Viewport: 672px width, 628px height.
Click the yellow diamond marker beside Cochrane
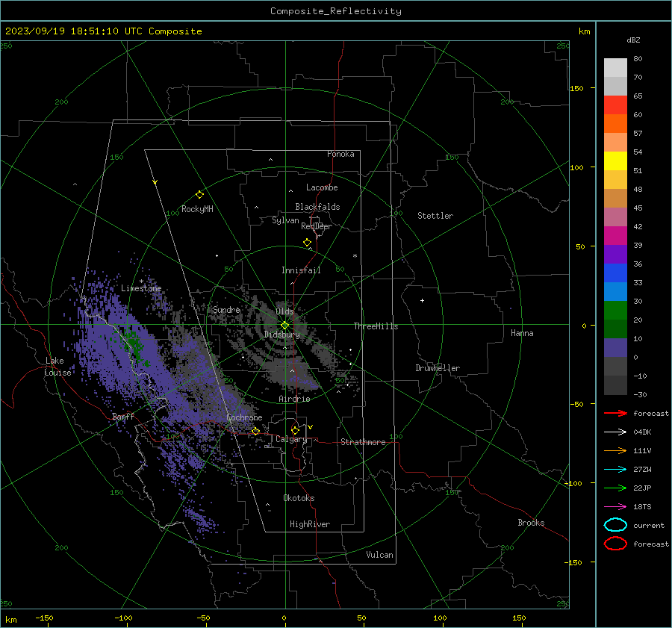click(x=256, y=431)
